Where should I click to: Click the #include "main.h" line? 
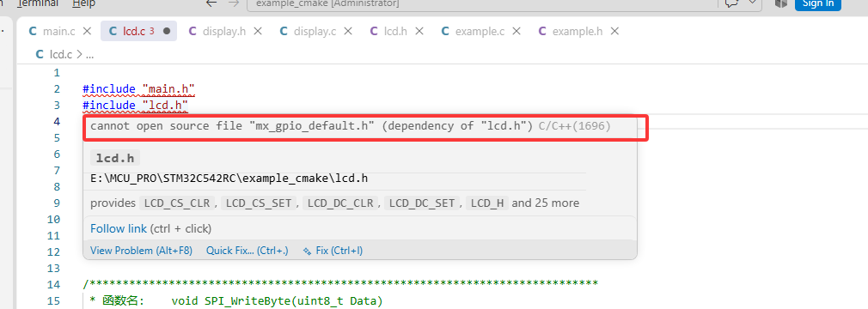139,89
